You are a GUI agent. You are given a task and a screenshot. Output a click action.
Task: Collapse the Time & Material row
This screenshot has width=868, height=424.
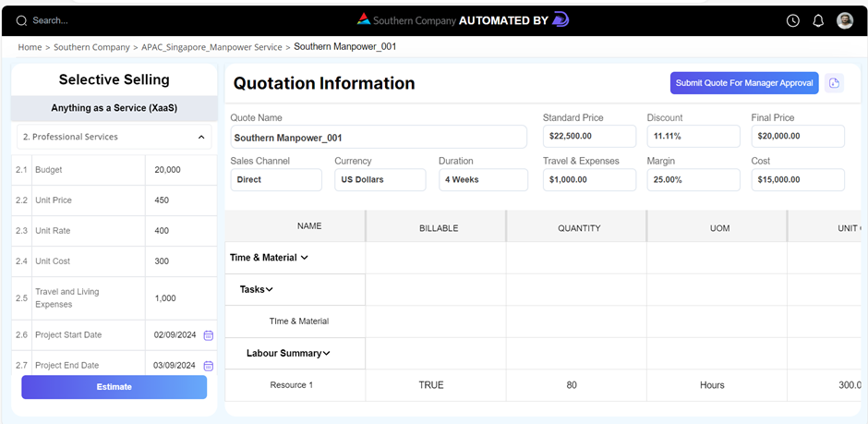tap(305, 258)
